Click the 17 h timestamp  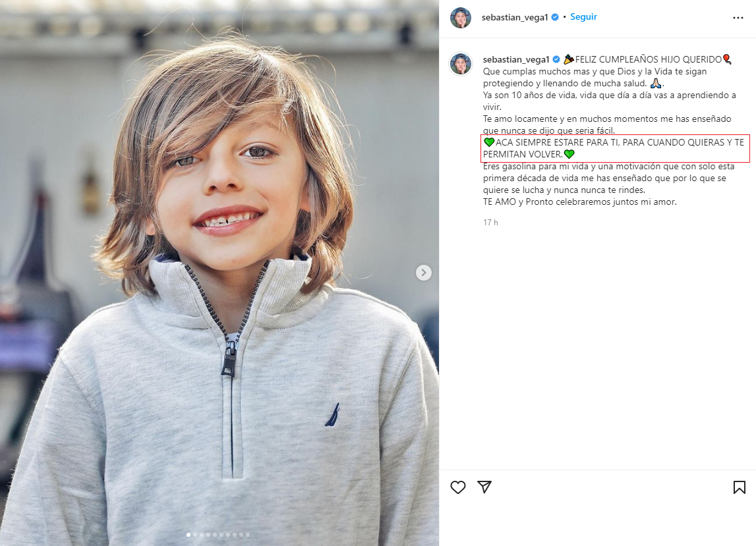[x=490, y=223]
